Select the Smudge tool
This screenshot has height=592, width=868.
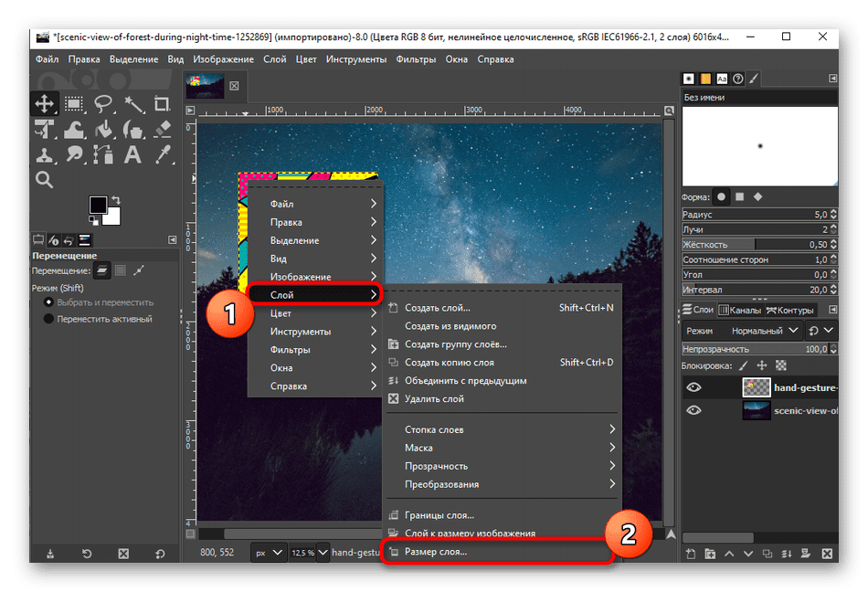(74, 154)
